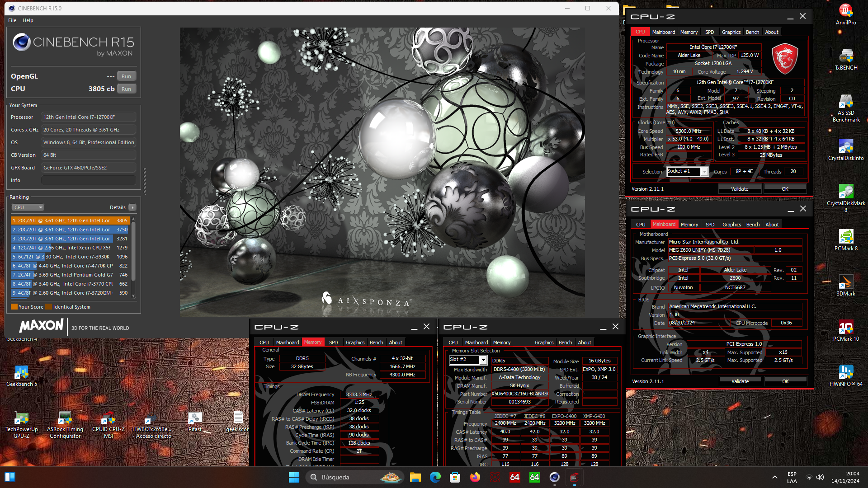Open Widgets button at taskbar left
868x488 pixels.
click(10, 477)
